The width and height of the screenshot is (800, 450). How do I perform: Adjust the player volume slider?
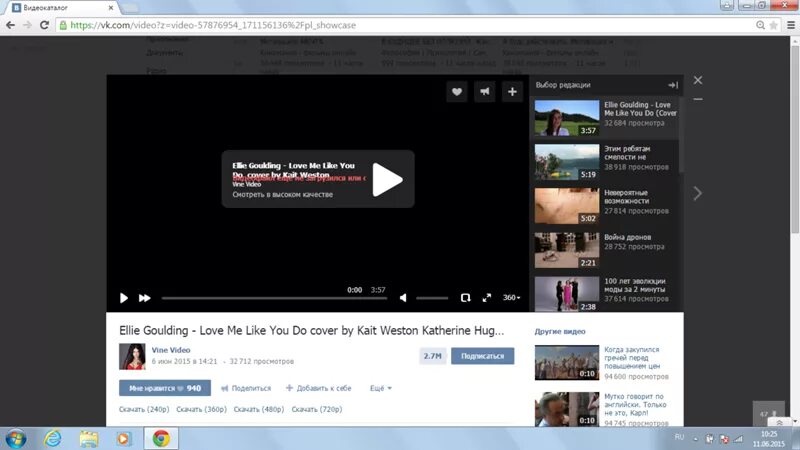[x=432, y=298]
